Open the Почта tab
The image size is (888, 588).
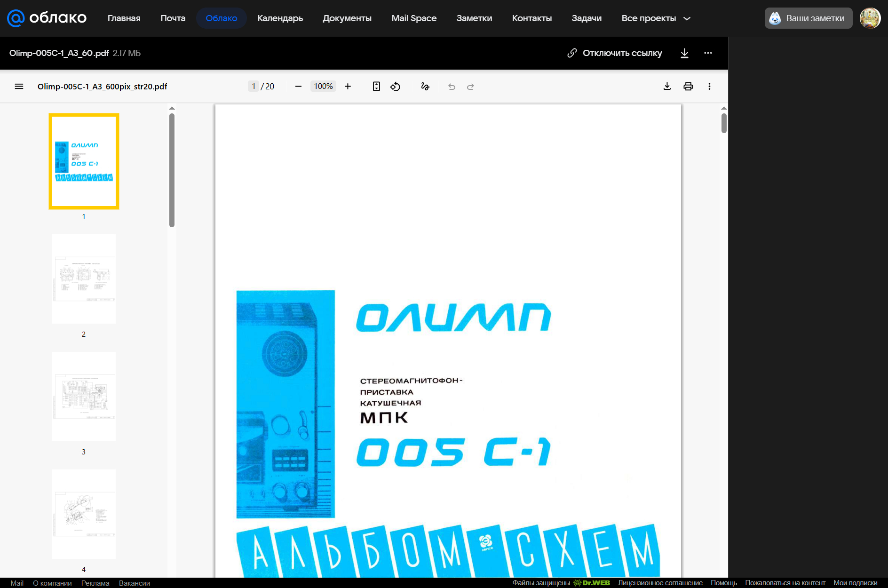pos(173,18)
